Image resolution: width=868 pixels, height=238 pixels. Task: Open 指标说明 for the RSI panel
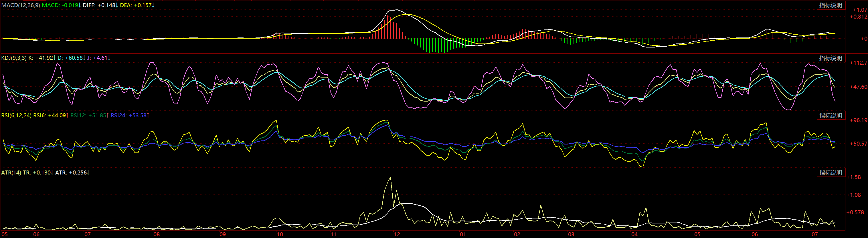click(831, 116)
